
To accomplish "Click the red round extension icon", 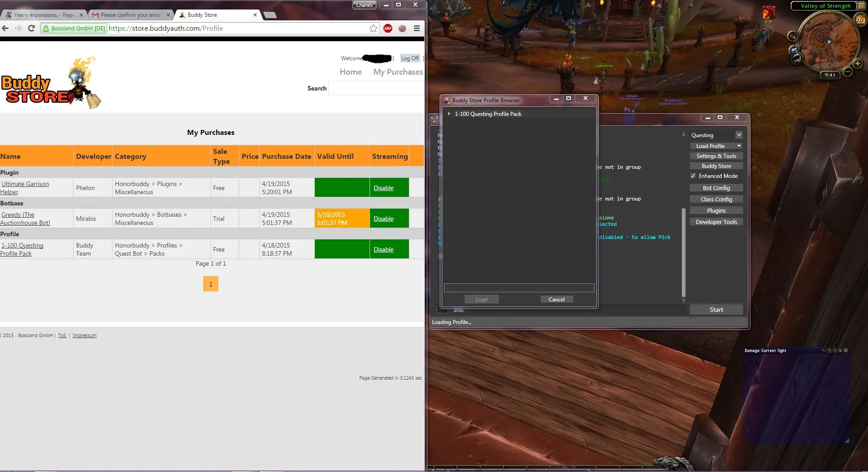I will coord(402,28).
